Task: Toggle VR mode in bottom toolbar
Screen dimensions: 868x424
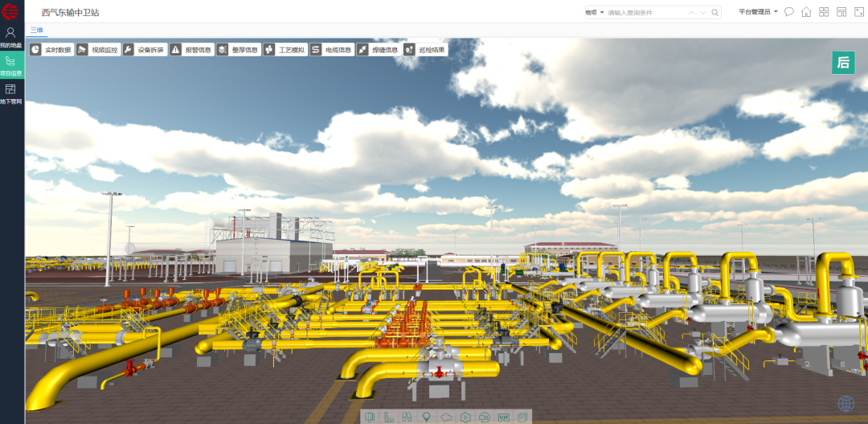Action: coord(504,417)
